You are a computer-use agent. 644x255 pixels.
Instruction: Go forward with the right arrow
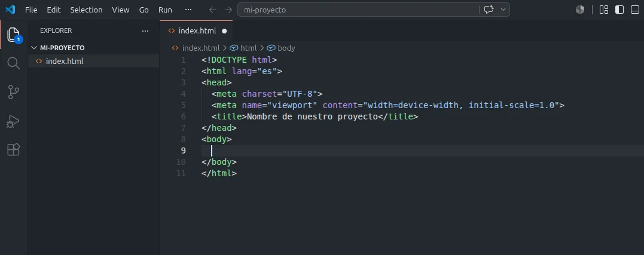click(x=228, y=10)
